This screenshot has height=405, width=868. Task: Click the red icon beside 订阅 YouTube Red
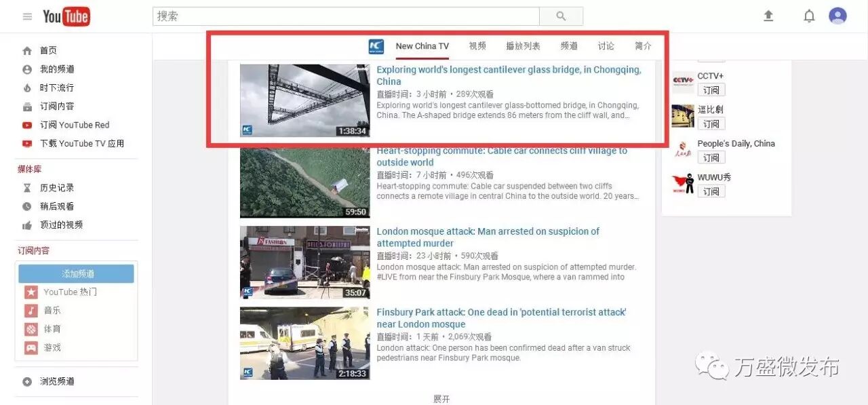(27, 125)
